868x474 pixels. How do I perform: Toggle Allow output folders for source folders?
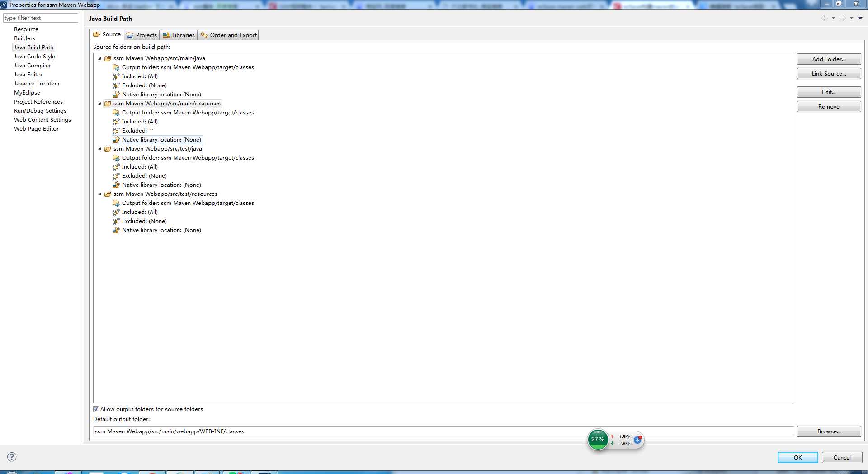click(x=96, y=409)
